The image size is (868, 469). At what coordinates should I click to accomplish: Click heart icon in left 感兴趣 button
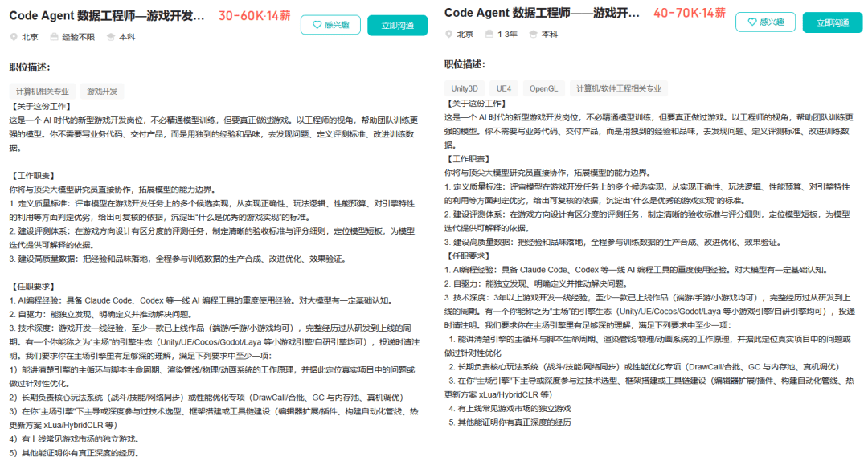317,25
